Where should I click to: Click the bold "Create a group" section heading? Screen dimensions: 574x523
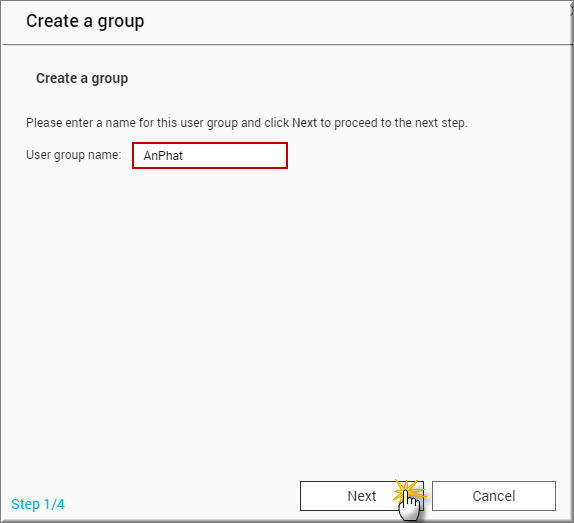click(82, 78)
